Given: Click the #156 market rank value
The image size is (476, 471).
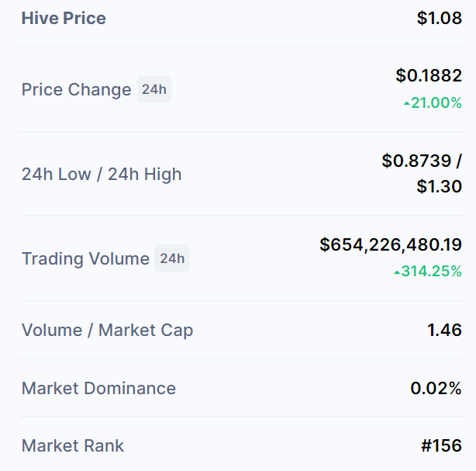Looking at the screenshot, I should click(x=441, y=445).
